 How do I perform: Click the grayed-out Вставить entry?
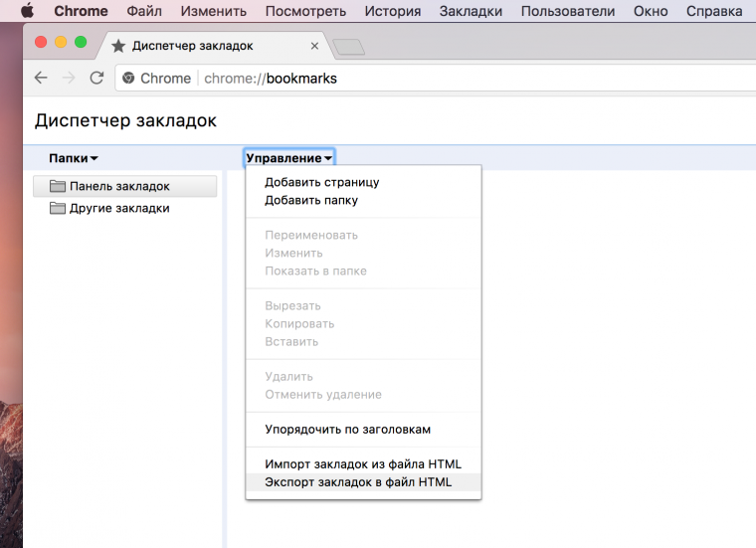(x=363, y=342)
